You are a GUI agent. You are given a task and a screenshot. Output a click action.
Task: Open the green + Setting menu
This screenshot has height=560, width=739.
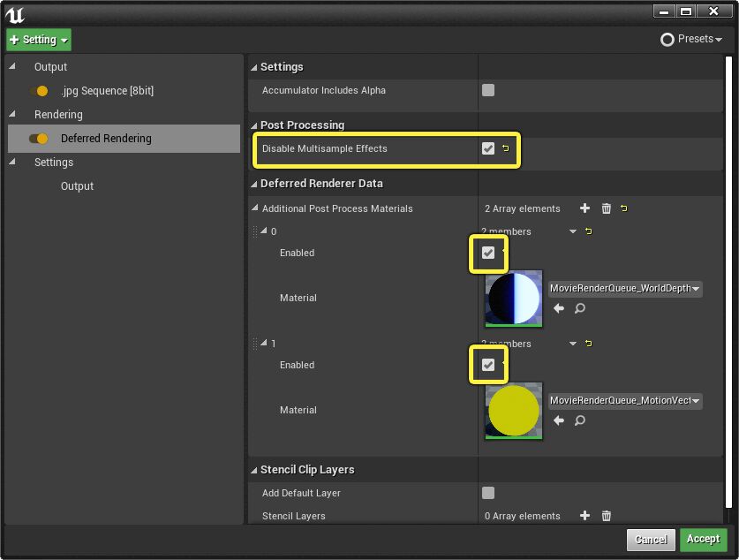click(37, 39)
